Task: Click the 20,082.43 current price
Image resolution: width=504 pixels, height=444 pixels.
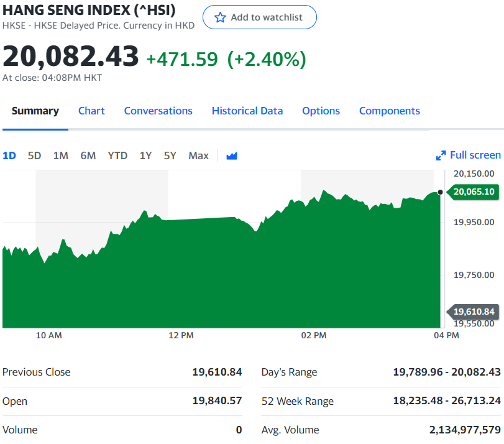Action: click(71, 57)
